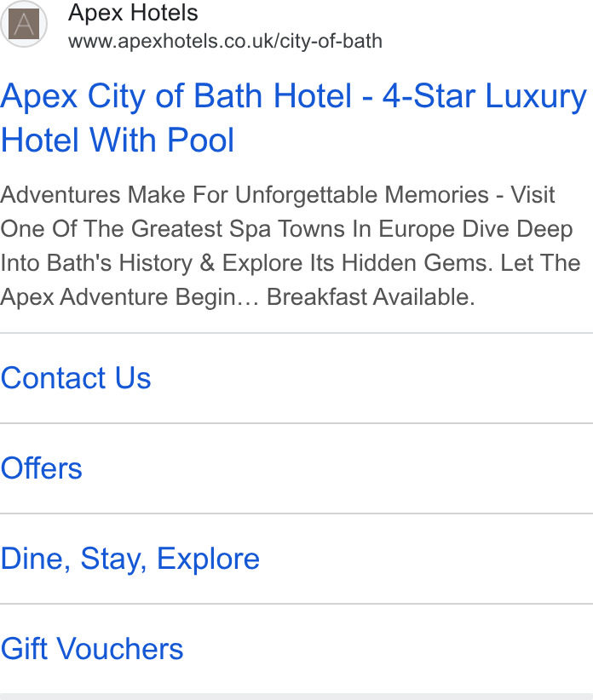This screenshot has height=700, width=593.
Task: Open the www.apexhotels.co.uk/city-of-bath URL
Action: tap(225, 41)
